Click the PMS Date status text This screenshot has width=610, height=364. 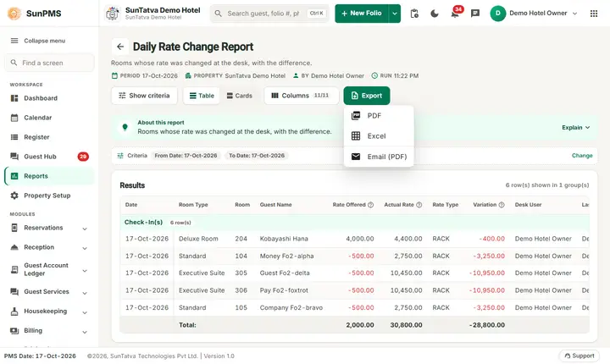[x=40, y=356]
